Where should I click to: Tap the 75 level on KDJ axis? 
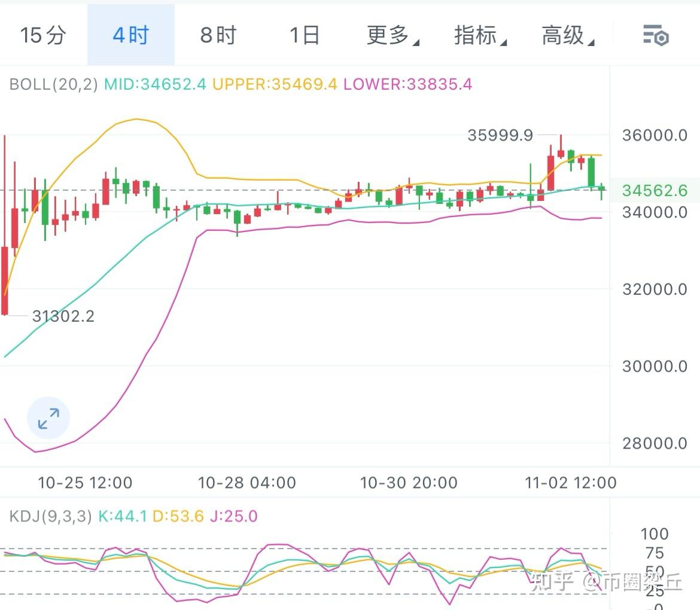click(x=655, y=553)
